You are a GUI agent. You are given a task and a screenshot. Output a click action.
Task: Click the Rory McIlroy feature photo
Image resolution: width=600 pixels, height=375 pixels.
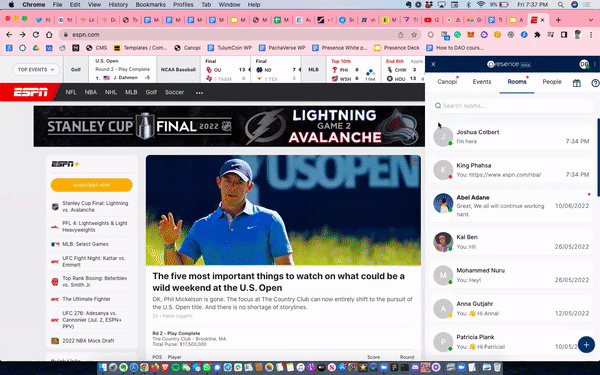click(x=283, y=210)
